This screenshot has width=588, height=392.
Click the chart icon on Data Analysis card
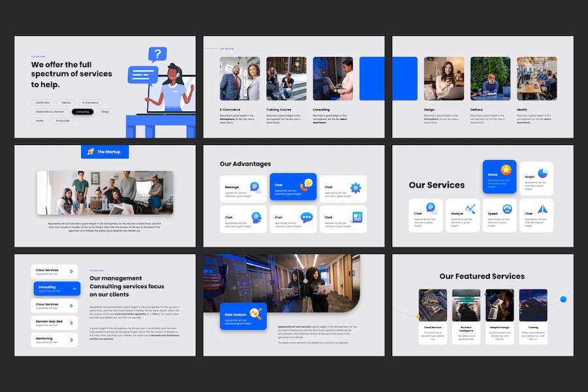[256, 314]
